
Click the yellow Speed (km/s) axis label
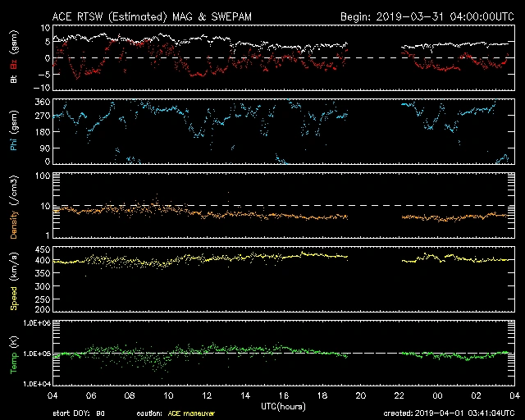pyautogui.click(x=14, y=279)
